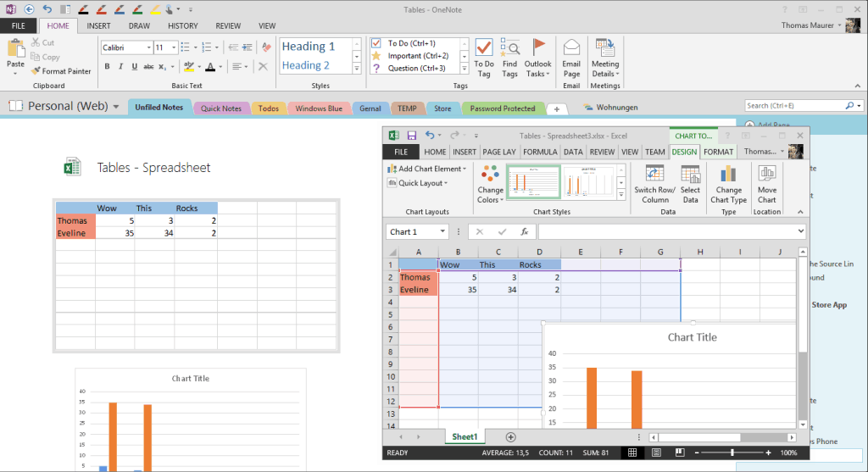Switch to OneNote INSERT tab
Viewport: 868px width, 472px height.
tap(98, 26)
